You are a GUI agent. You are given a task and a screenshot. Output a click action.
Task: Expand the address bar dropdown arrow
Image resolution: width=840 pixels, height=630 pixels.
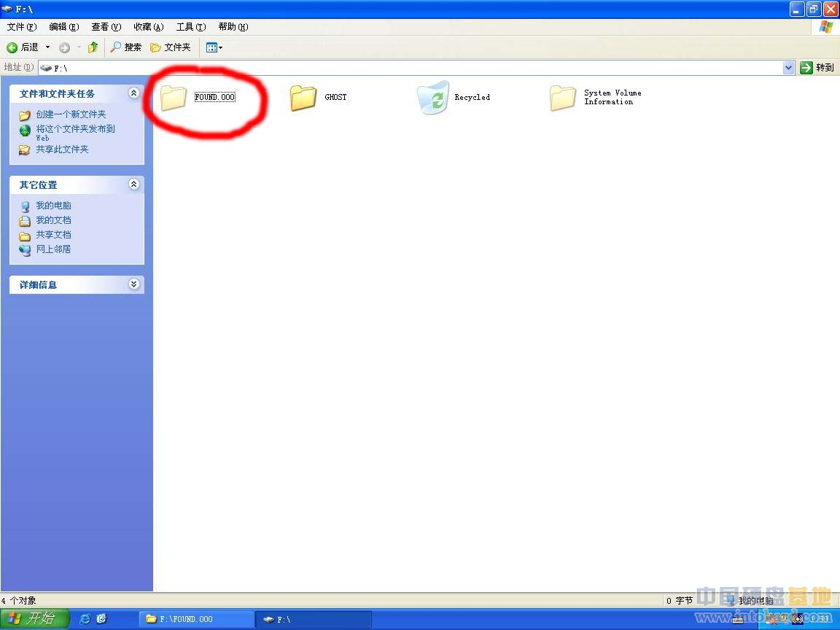(788, 68)
